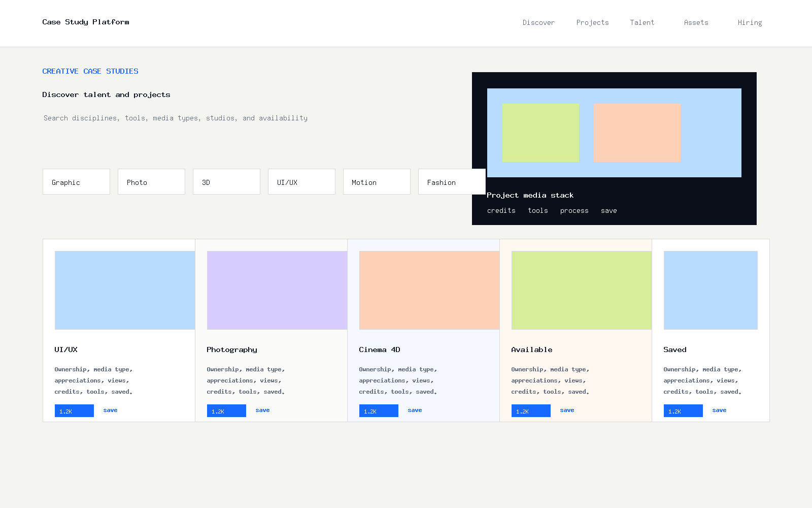
Task: Open the Discover nav item
Action: point(538,22)
